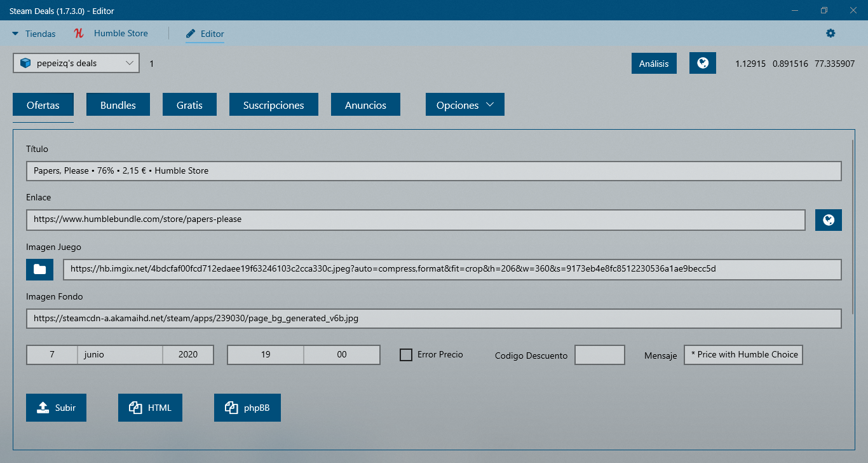Open the pepeizq's deals dropdown
Image resolution: width=868 pixels, height=463 pixels.
click(76, 63)
